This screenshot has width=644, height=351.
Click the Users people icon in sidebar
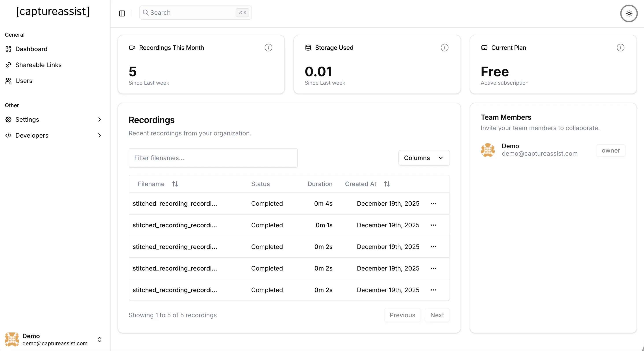coord(9,80)
